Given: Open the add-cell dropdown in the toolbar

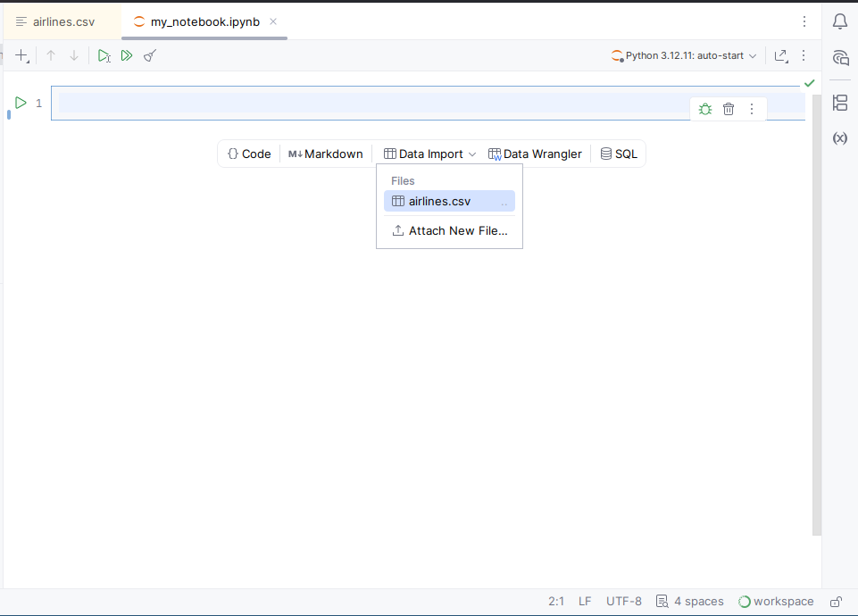Looking at the screenshot, I should [22, 56].
